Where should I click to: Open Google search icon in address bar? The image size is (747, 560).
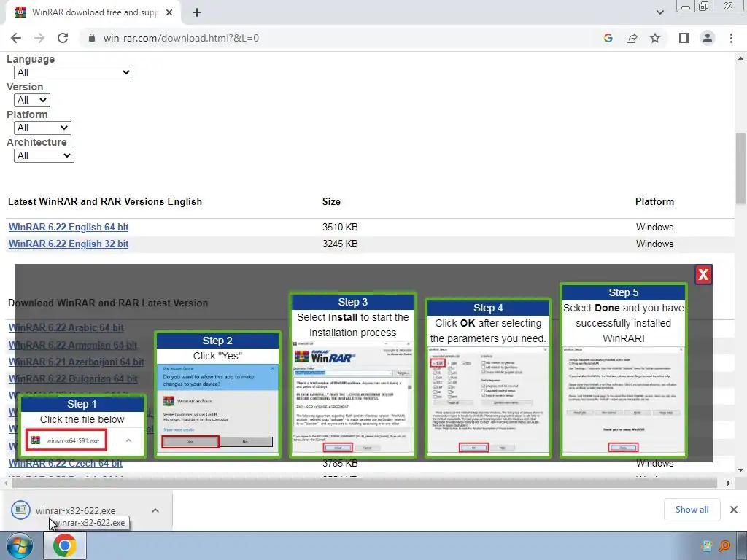608,38
